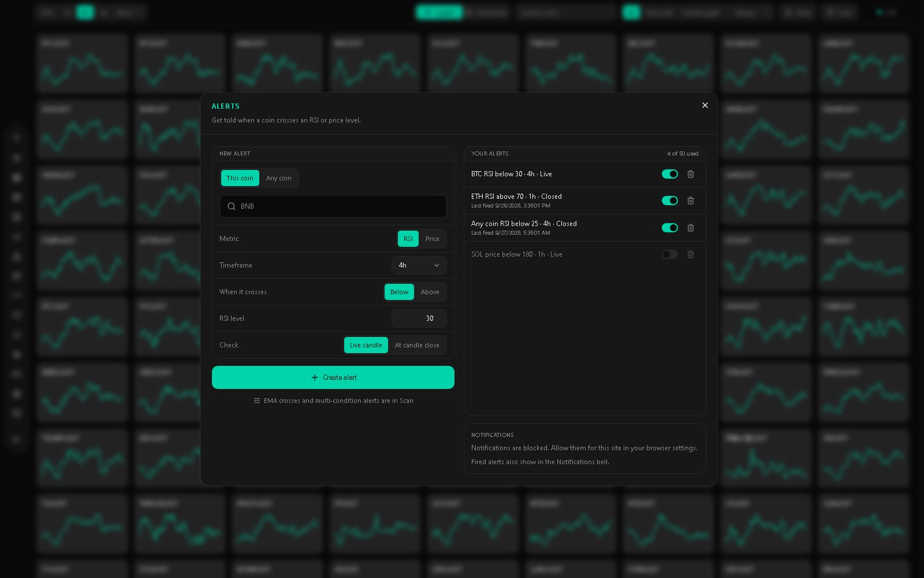The height and width of the screenshot is (578, 924).
Task: Click the 'Notifications are blocked' message
Action: point(584,448)
